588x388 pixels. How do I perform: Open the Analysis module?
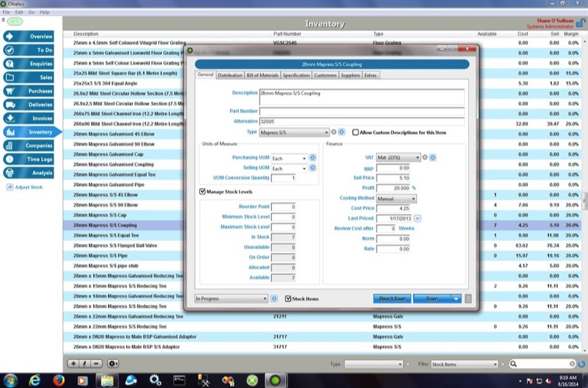pyautogui.click(x=29, y=173)
